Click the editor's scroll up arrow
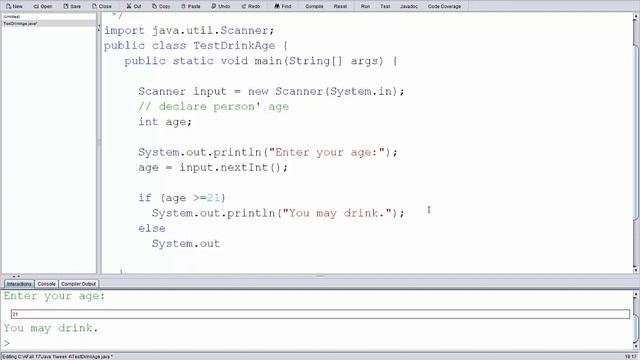 pos(636,17)
